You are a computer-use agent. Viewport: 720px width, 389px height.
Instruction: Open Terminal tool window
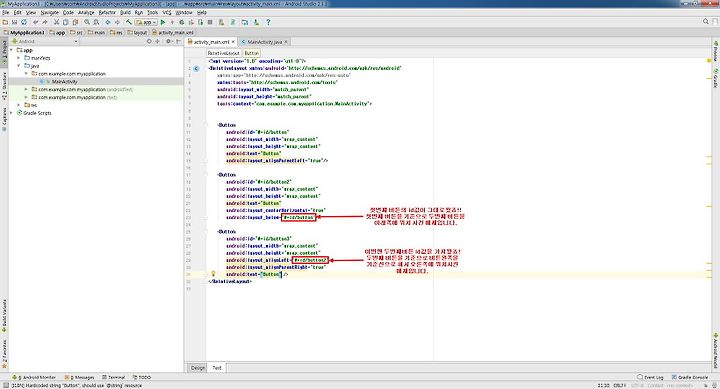click(x=113, y=377)
